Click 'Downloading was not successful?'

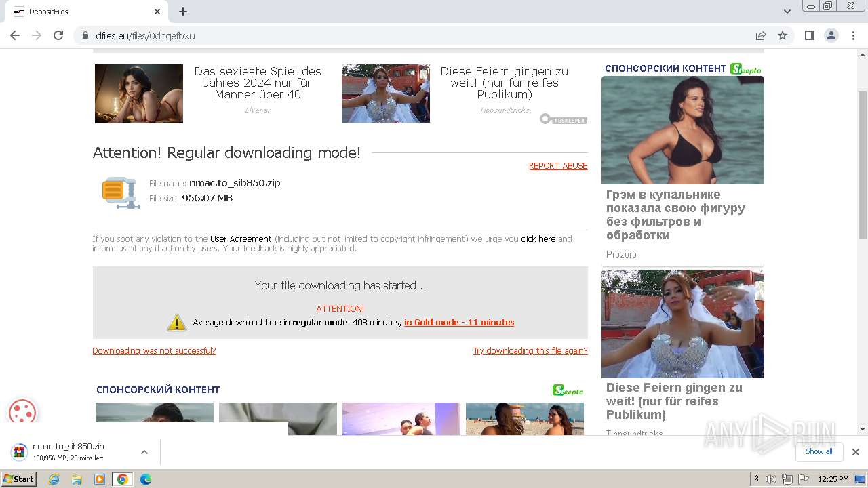point(154,351)
